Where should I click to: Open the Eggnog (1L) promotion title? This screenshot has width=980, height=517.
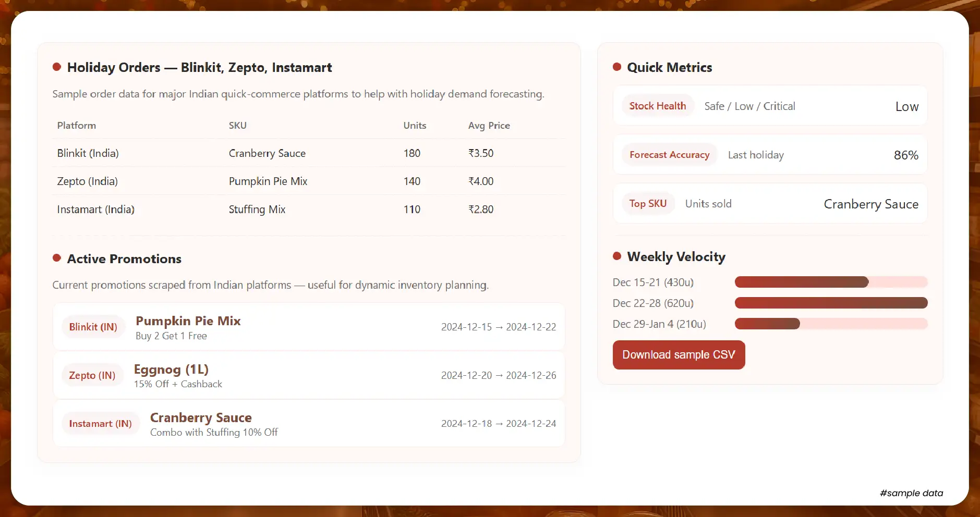171,370
